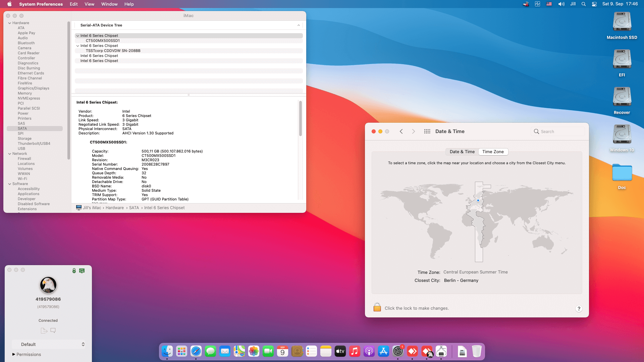
Task: Click the file transfer icon in the AnyDesk window
Action: pyautogui.click(x=44, y=330)
